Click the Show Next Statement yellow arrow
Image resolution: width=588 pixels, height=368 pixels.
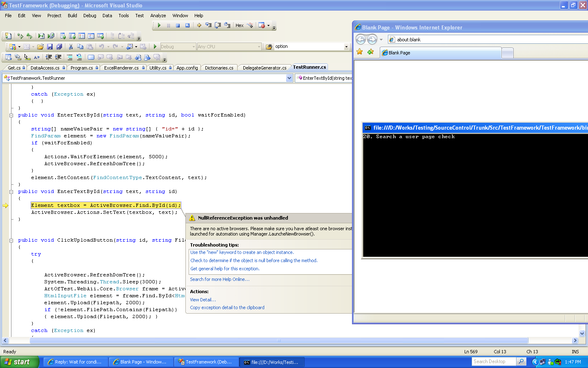pyautogui.click(x=199, y=25)
